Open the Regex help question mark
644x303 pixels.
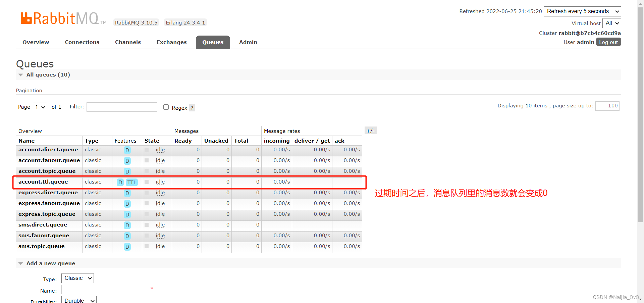tap(192, 108)
